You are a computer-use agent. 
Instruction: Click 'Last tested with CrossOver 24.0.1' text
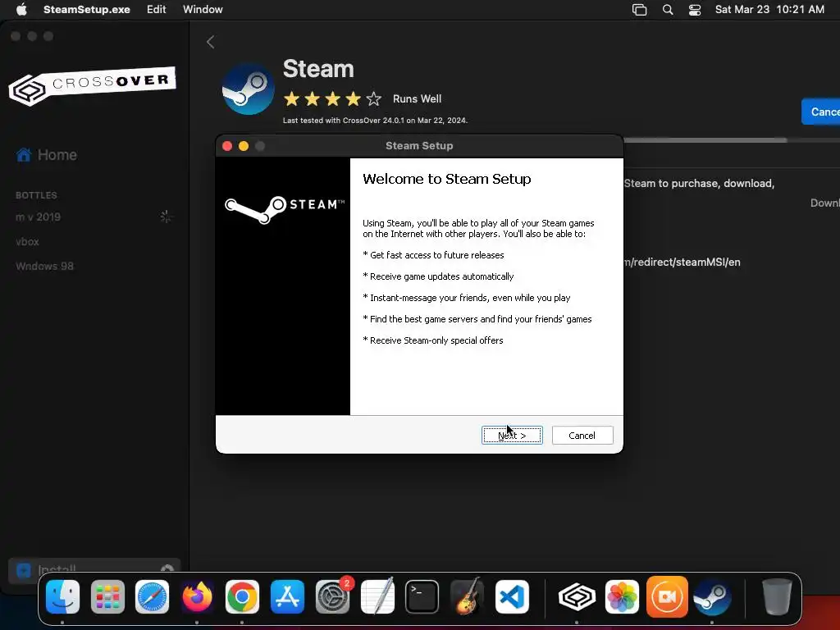coord(375,121)
